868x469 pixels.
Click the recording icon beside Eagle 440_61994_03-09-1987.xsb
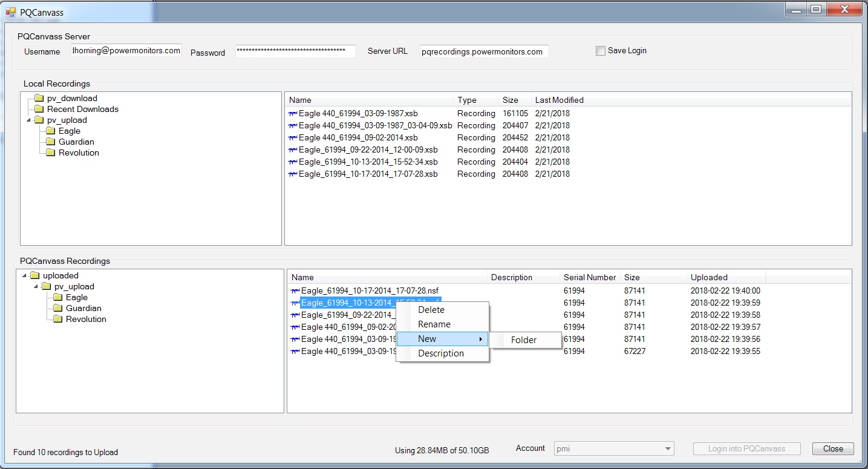tap(292, 113)
